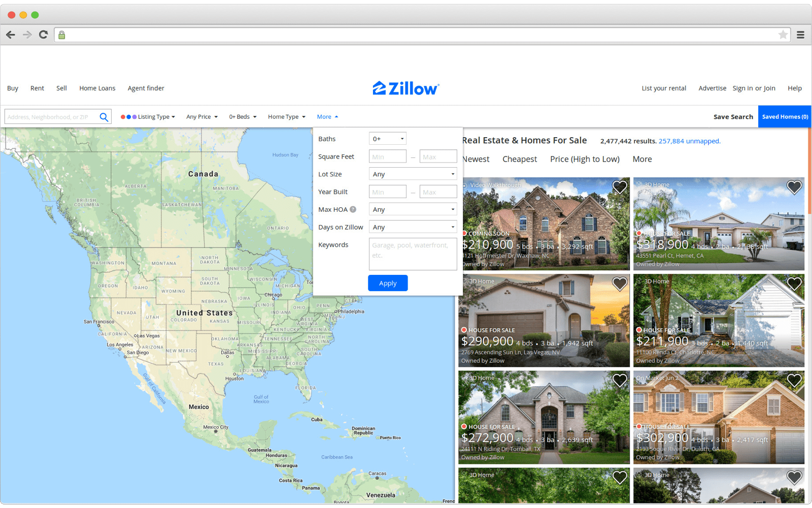This screenshot has height=508, width=812.
Task: Collapse the More filters dropdown
Action: (x=327, y=117)
